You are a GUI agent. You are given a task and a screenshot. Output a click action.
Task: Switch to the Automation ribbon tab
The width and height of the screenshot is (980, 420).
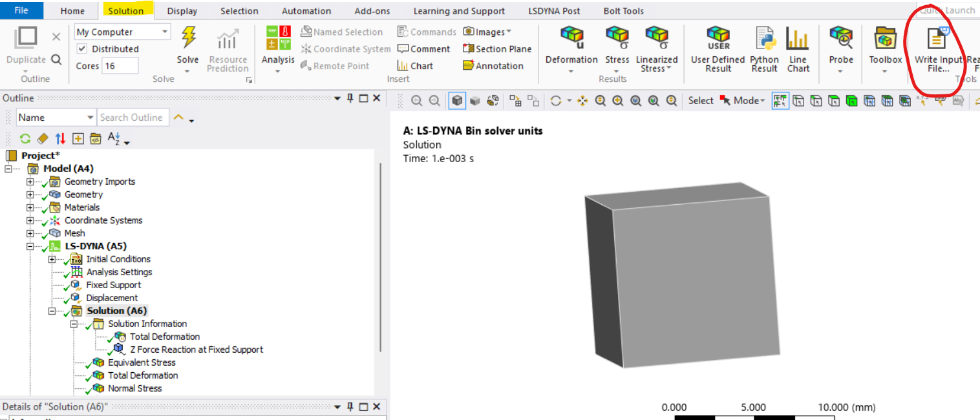click(306, 10)
